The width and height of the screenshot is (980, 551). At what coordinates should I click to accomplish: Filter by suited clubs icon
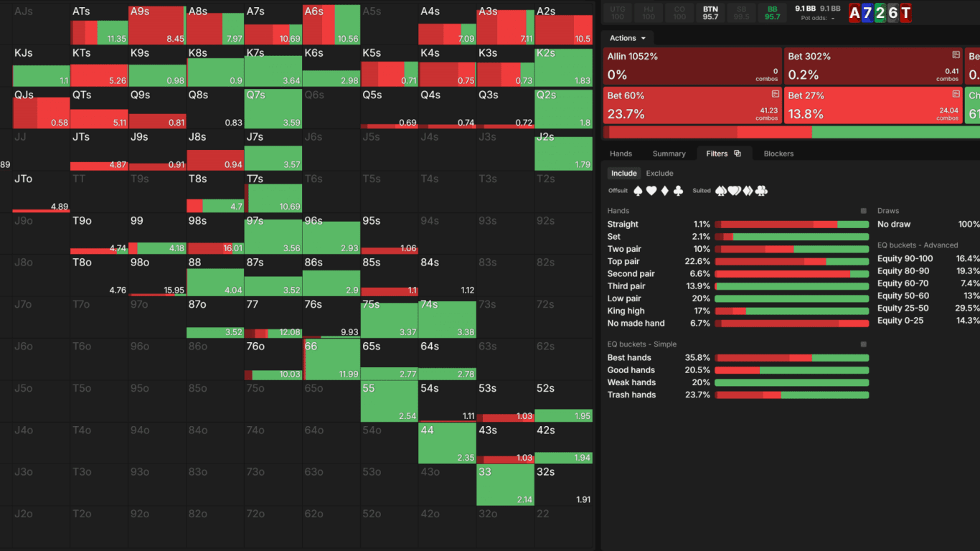point(761,191)
